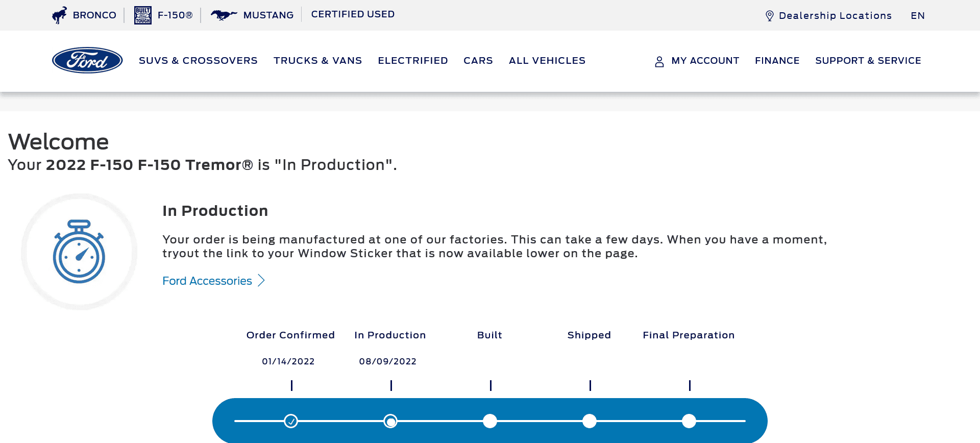Viewport: 980px width, 443px height.
Task: Click the location pin icon
Action: pos(770,16)
